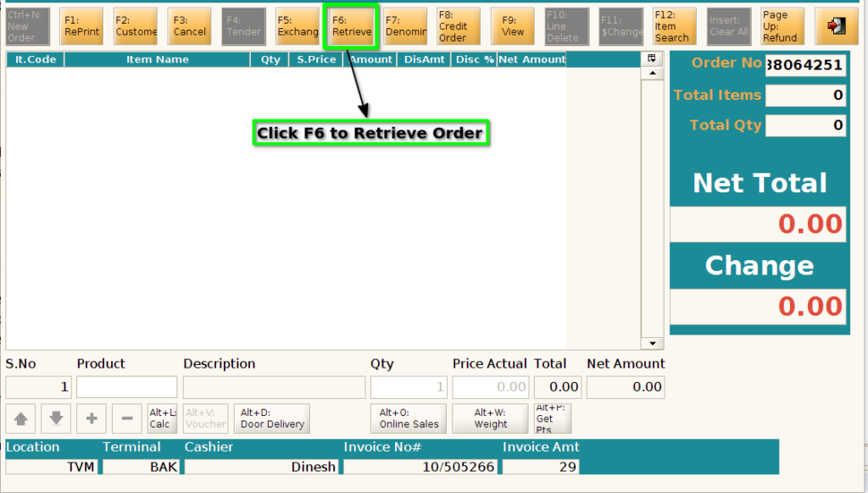Screen dimensions: 868x493
Task: Click the S.Price column header
Action: click(316, 59)
